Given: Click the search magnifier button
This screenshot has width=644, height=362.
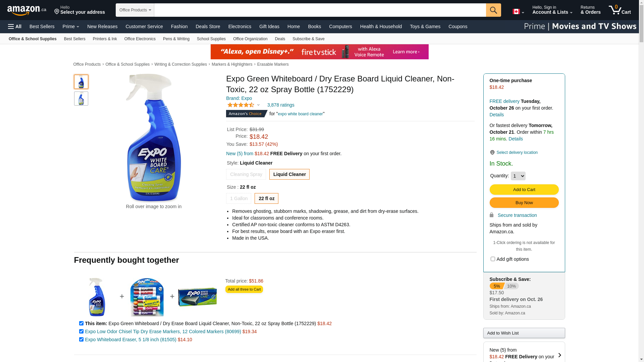Looking at the screenshot, I should click(x=493, y=10).
